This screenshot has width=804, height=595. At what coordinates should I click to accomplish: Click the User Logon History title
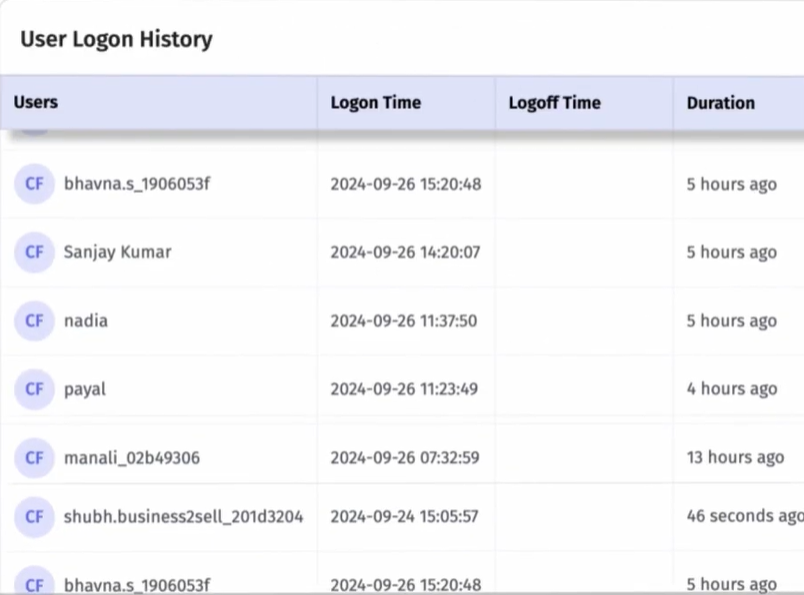click(116, 39)
